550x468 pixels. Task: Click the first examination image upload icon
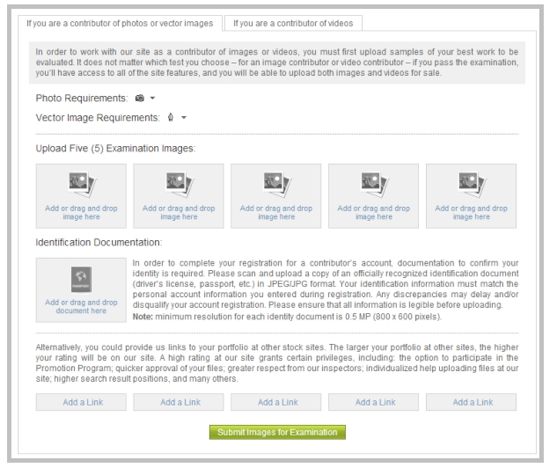(x=82, y=184)
